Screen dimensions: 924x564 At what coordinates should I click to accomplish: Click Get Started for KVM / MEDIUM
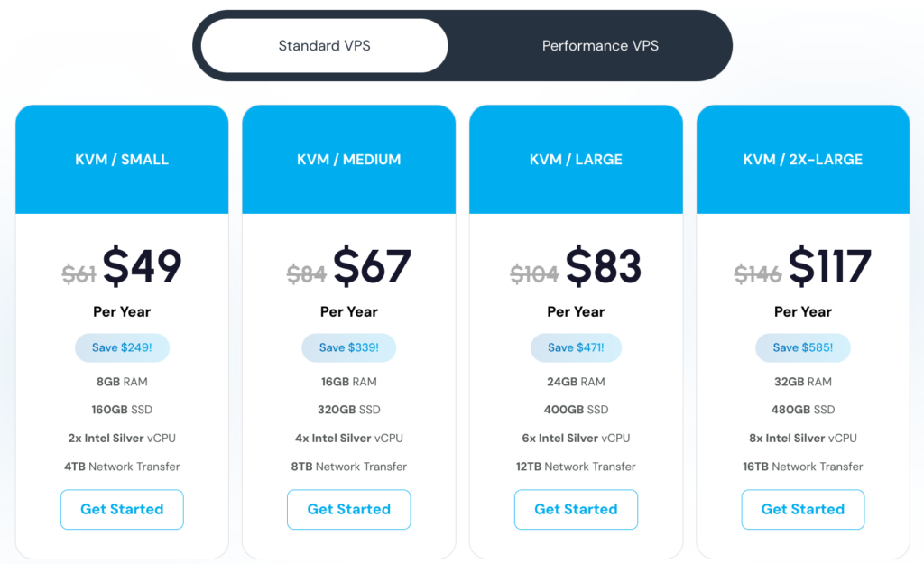click(x=349, y=509)
